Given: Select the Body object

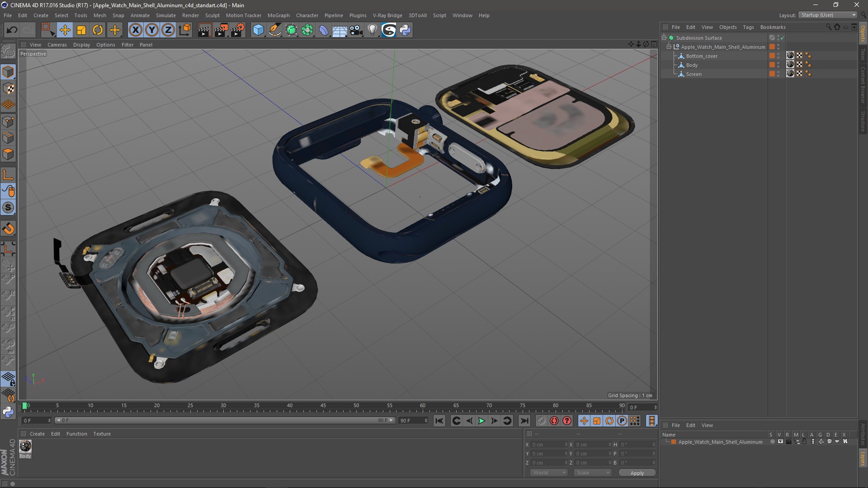Looking at the screenshot, I should (x=692, y=65).
